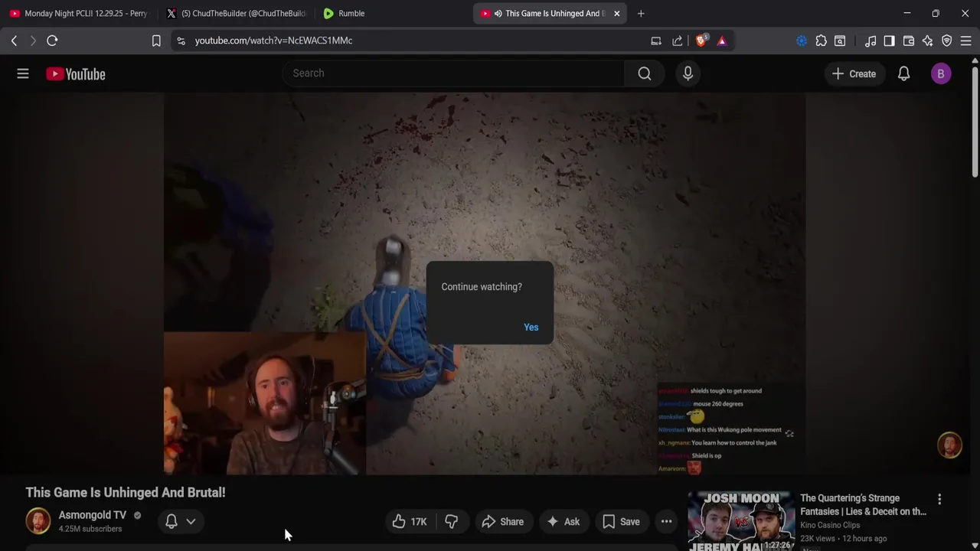Viewport: 980px width, 551px height.
Task: Click the browser Forward arrow
Action: click(33, 41)
